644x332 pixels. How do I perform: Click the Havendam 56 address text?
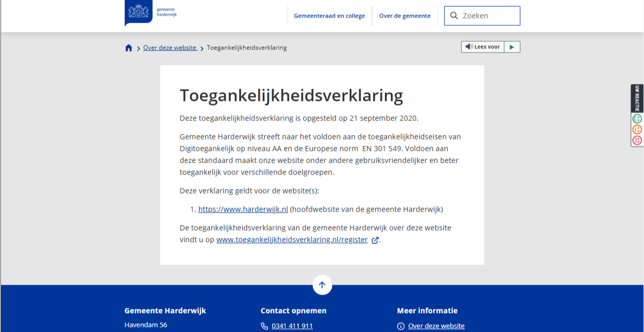coord(146,325)
